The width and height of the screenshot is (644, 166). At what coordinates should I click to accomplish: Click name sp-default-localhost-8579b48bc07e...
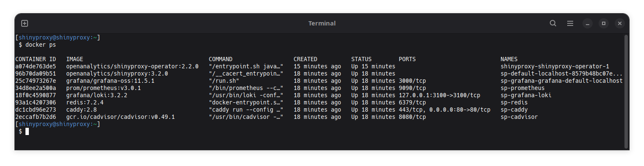click(562, 73)
